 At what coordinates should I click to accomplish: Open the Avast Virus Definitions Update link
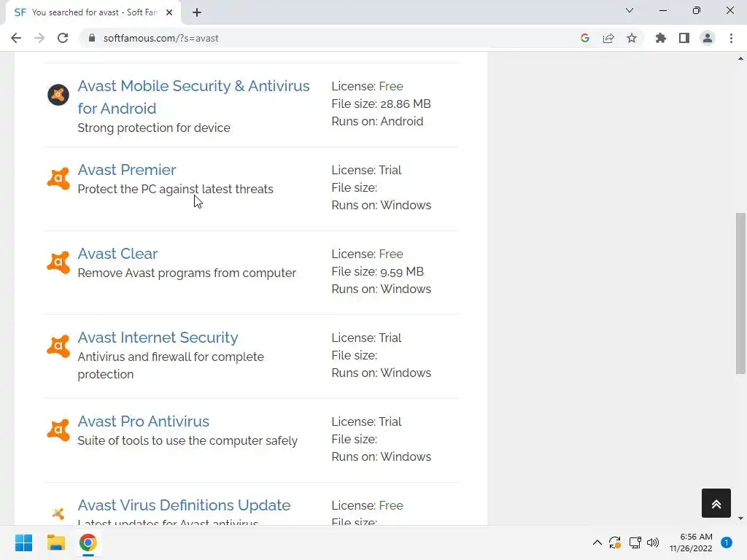184,505
